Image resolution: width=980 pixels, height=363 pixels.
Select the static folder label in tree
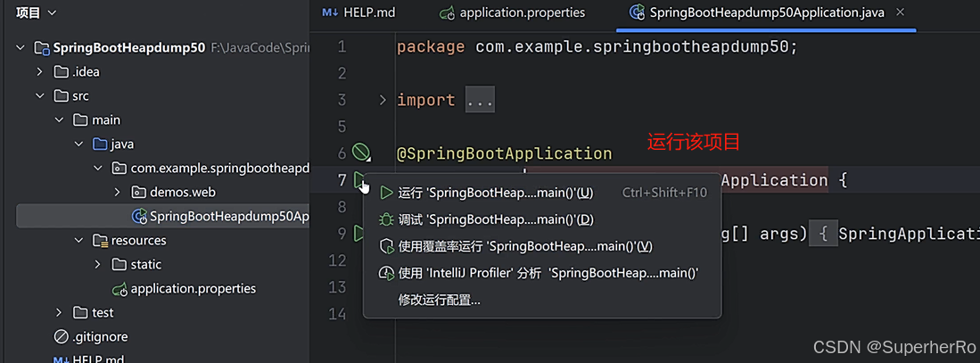[x=146, y=264]
